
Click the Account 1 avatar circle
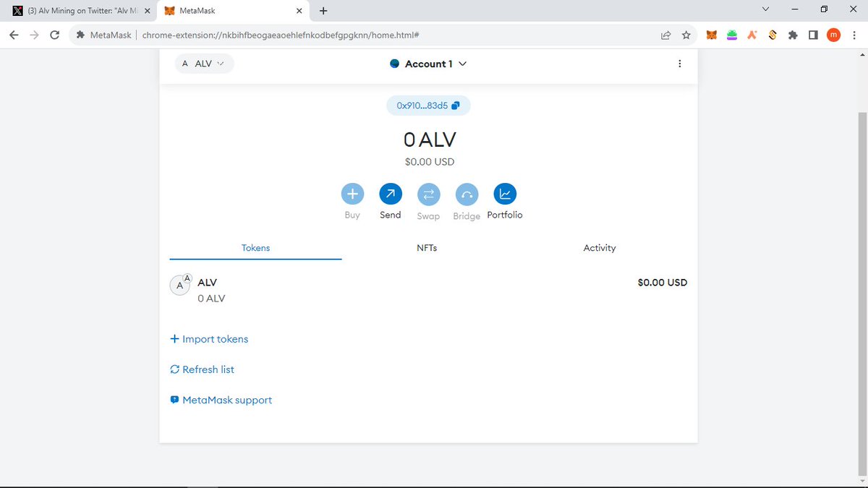(394, 64)
